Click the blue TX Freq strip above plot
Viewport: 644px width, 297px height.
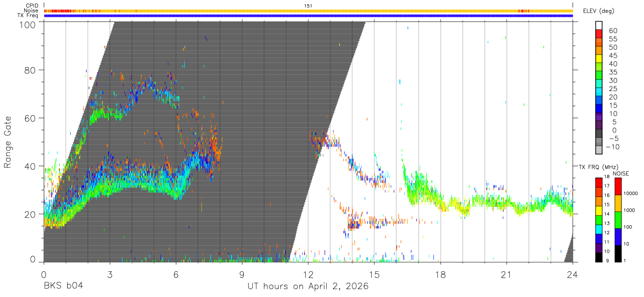tap(308, 16)
